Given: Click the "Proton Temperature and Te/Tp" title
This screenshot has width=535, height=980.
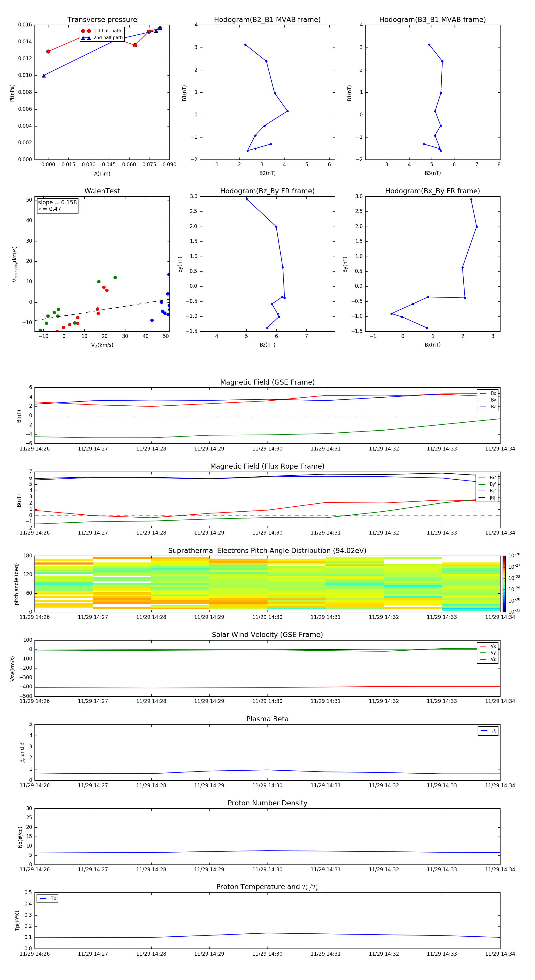Looking at the screenshot, I should [x=267, y=887].
